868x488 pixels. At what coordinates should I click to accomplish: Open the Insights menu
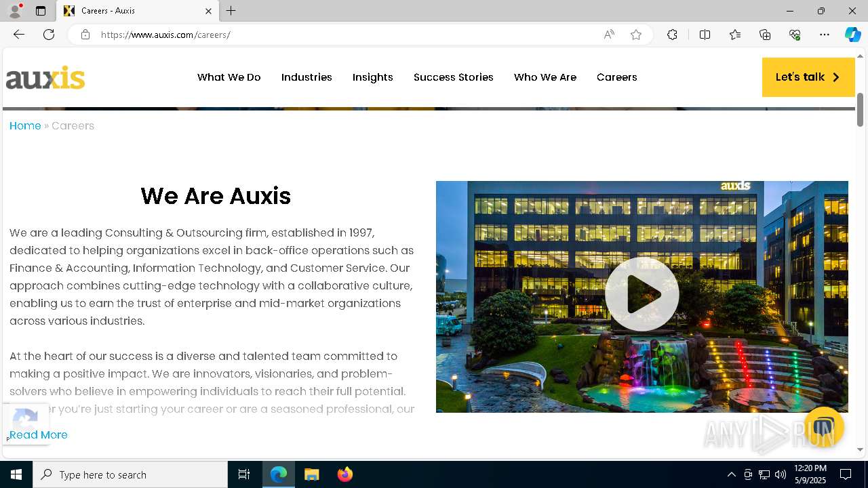click(373, 77)
